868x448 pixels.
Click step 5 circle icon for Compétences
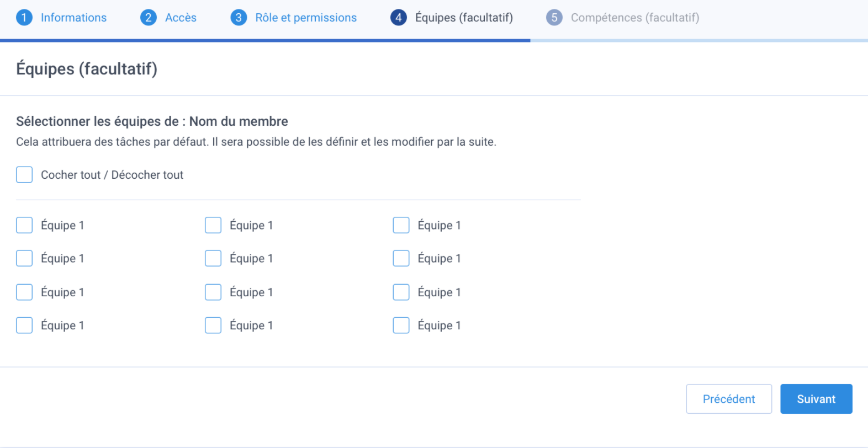(554, 18)
